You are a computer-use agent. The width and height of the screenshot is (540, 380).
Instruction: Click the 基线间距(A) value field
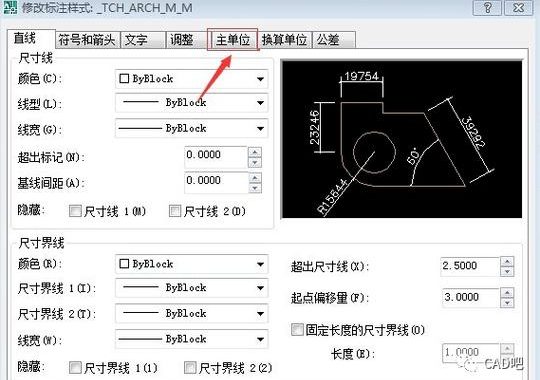point(216,183)
